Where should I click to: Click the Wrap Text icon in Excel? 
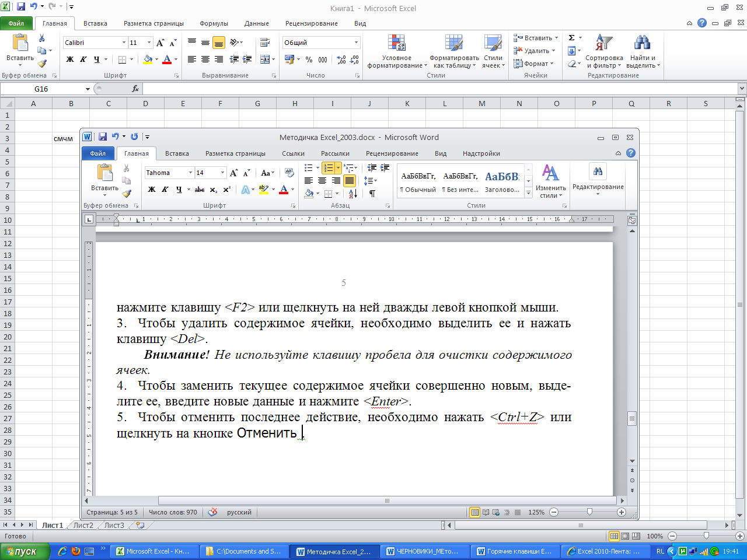[265, 43]
